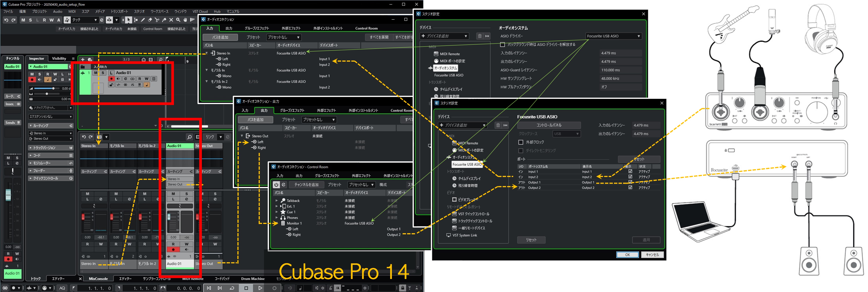Expand the Talkback row in Control Room
Viewport: 868px width, 292px height.
pyautogui.click(x=277, y=200)
